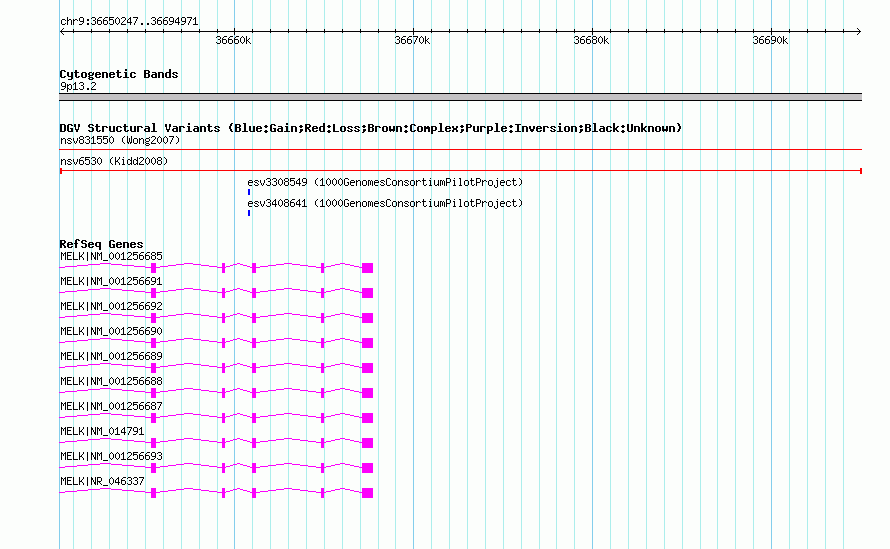Click the large last exon of NR_046337

[367, 493]
